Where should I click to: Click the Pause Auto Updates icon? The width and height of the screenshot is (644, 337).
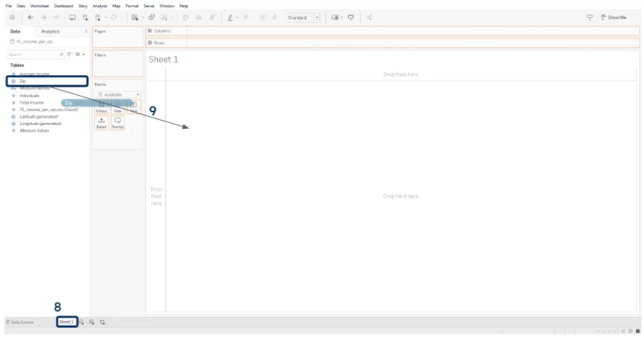click(97, 17)
